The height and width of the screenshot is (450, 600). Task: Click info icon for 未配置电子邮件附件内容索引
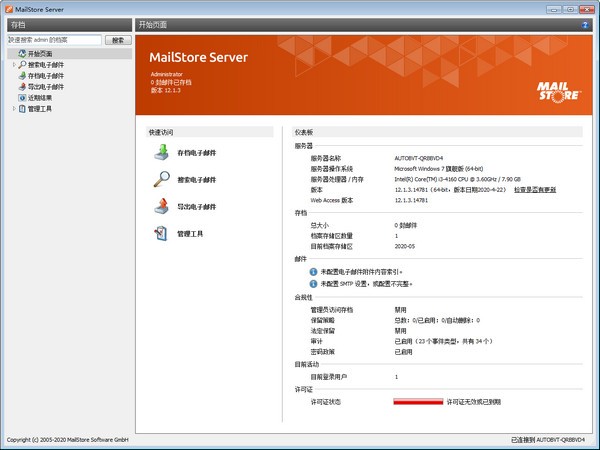tap(313, 270)
